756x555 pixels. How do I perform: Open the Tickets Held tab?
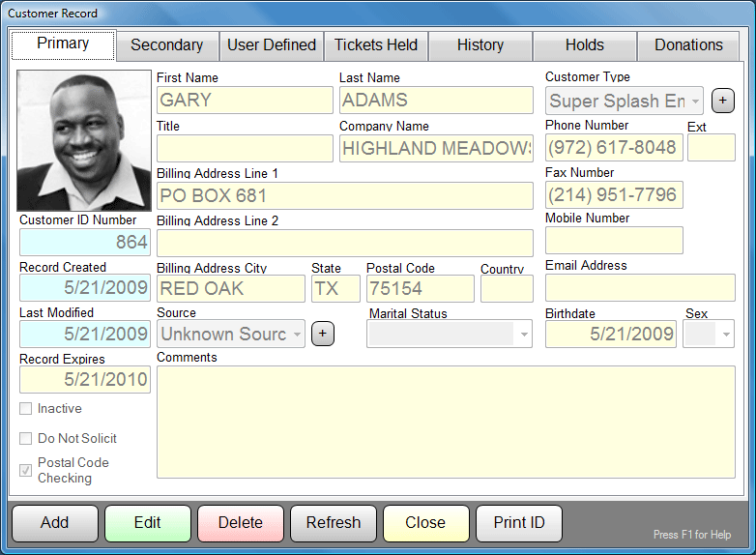(x=376, y=45)
